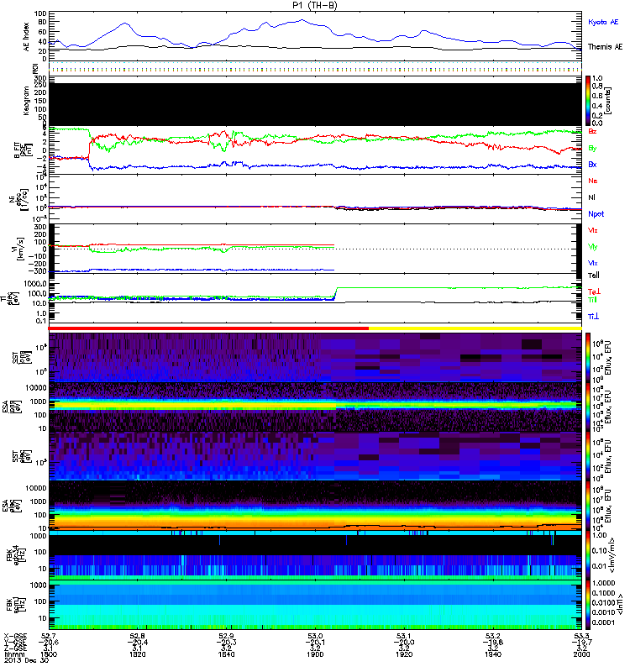Click the X-GSE value 52.7
Viewport: 630px width, 672px height.
coord(49,636)
